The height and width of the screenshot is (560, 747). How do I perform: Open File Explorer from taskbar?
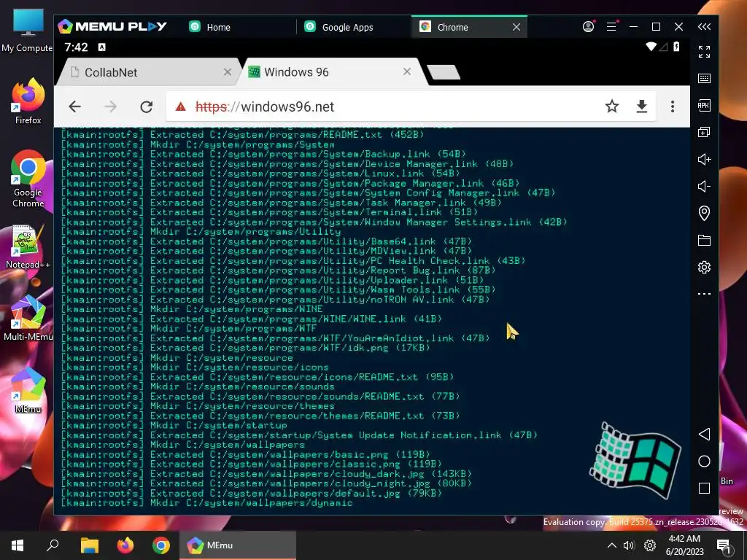pyautogui.click(x=89, y=545)
